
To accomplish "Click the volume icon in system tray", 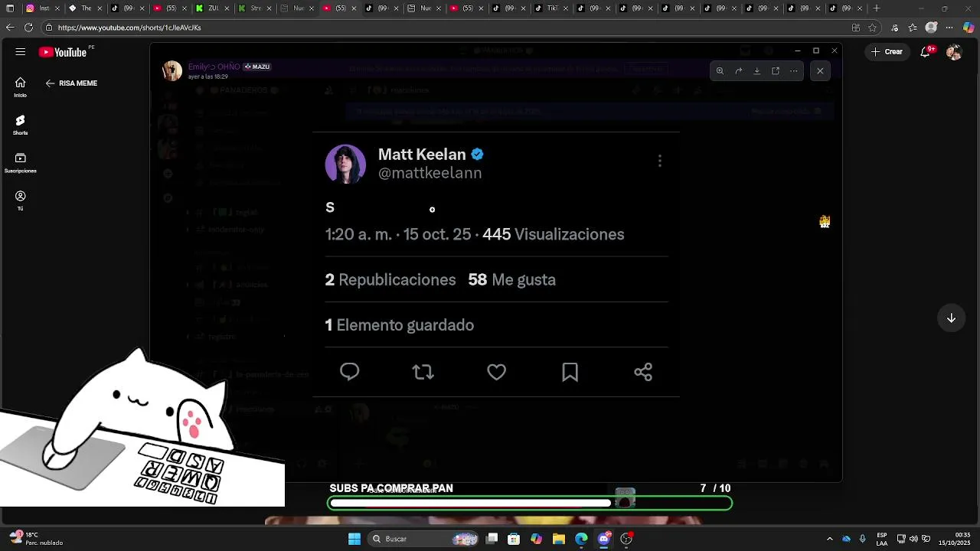I will pos(914,539).
